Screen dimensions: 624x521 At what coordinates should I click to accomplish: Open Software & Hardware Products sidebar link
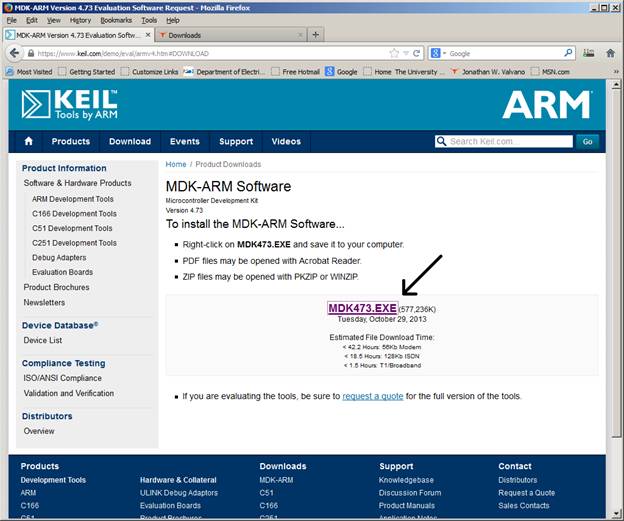[78, 183]
